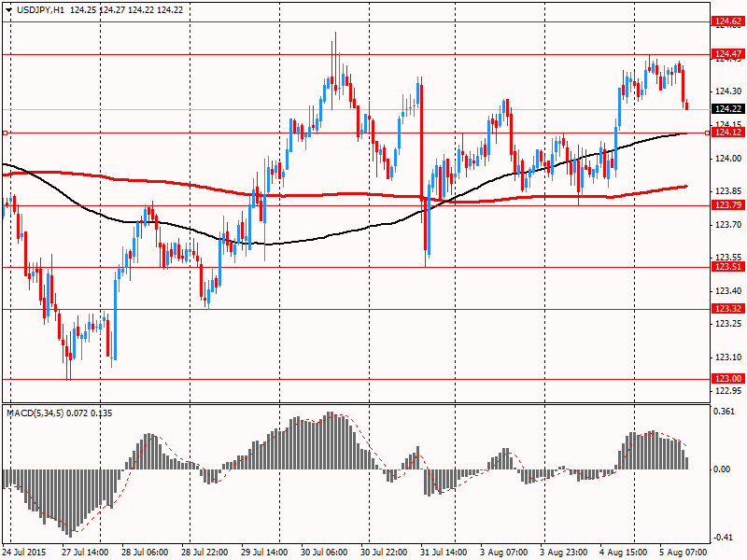Select the 123.51 red price level label

[727, 267]
